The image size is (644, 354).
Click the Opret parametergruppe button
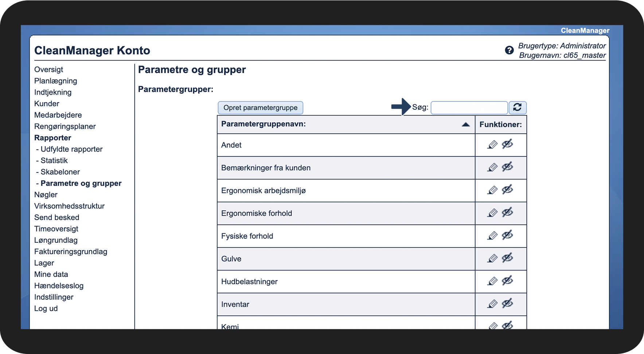tap(260, 108)
